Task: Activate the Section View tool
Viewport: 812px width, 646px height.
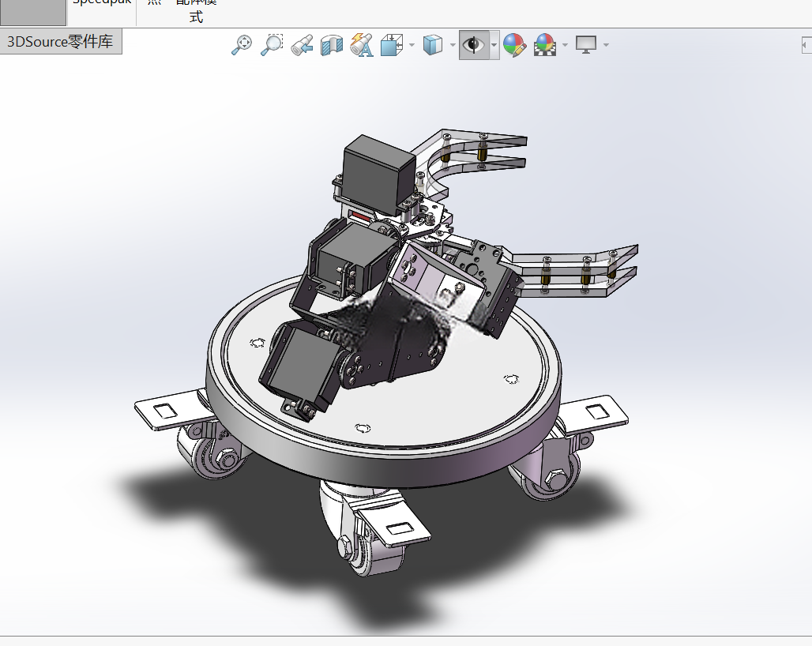Action: tap(332, 45)
